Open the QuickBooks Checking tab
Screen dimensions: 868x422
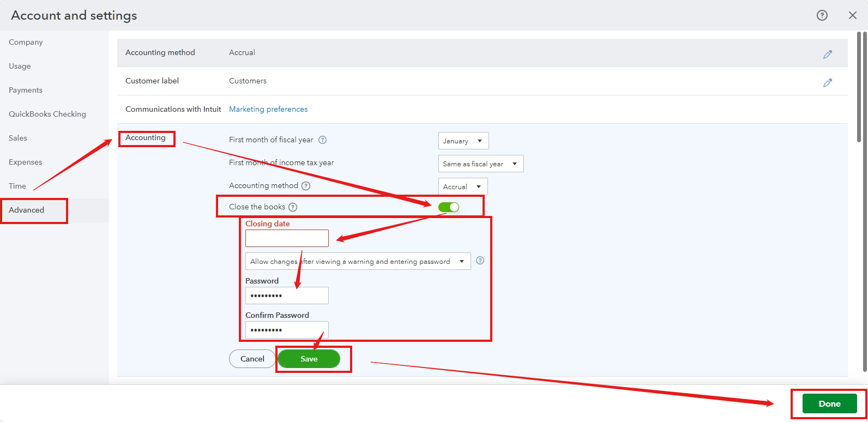click(47, 114)
